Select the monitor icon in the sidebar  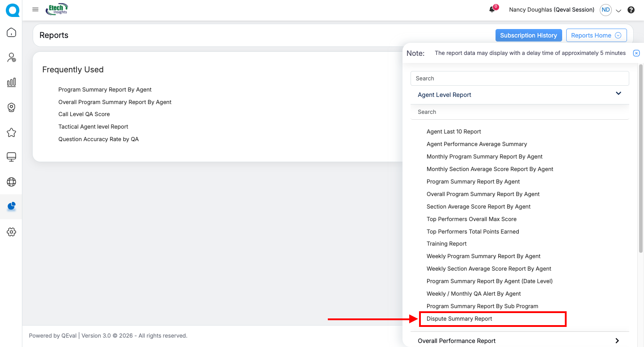point(11,157)
